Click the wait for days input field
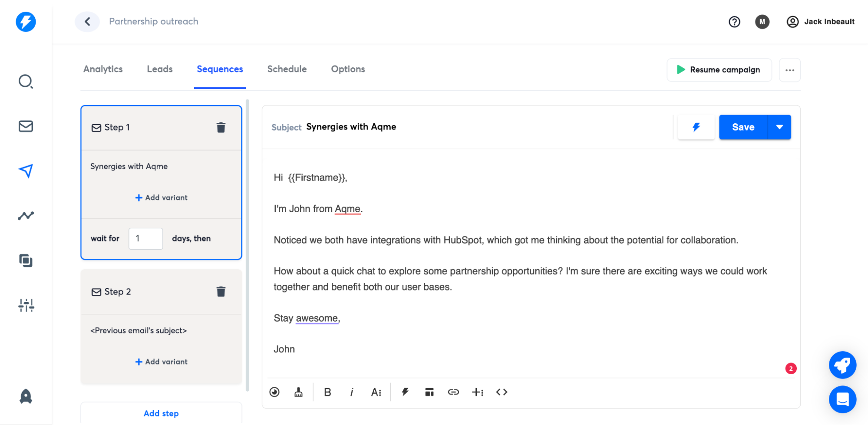The image size is (868, 425). tap(146, 238)
